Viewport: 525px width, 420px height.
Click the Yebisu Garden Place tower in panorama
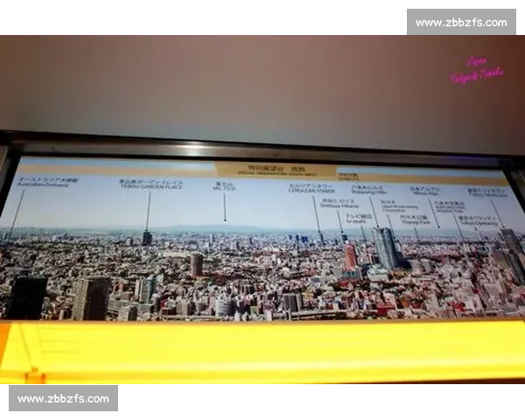[147, 237]
